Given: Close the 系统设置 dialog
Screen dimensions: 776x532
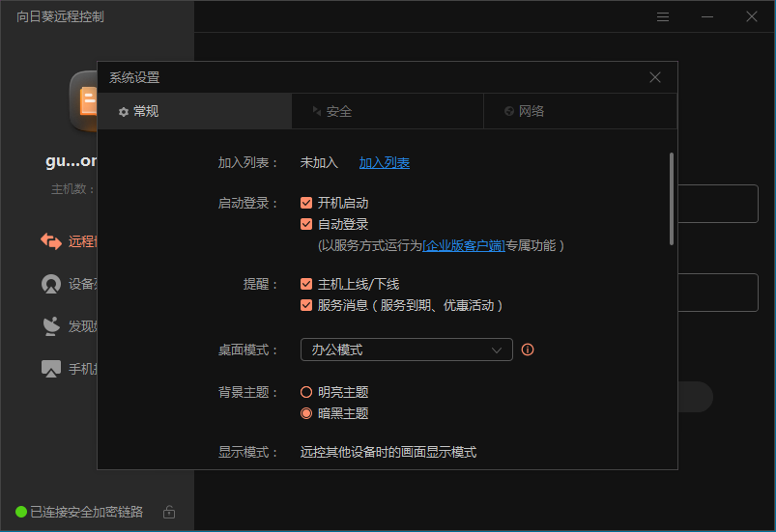Looking at the screenshot, I should (x=655, y=77).
